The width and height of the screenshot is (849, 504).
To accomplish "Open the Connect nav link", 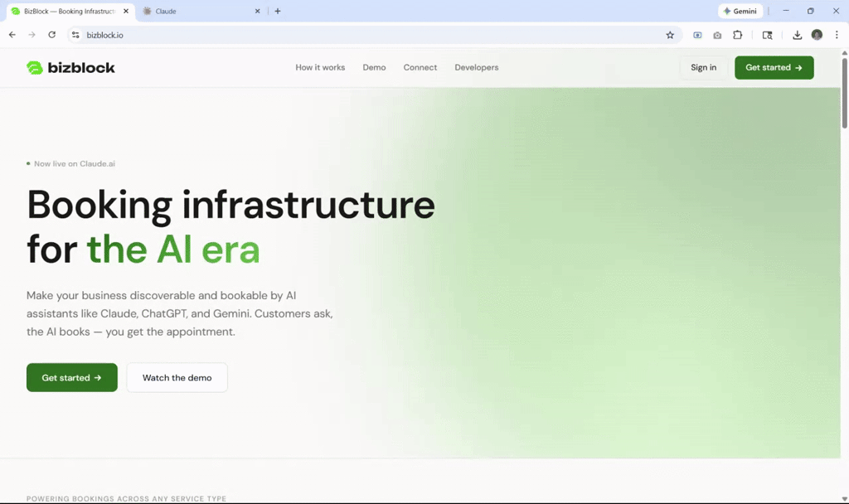I will [420, 68].
